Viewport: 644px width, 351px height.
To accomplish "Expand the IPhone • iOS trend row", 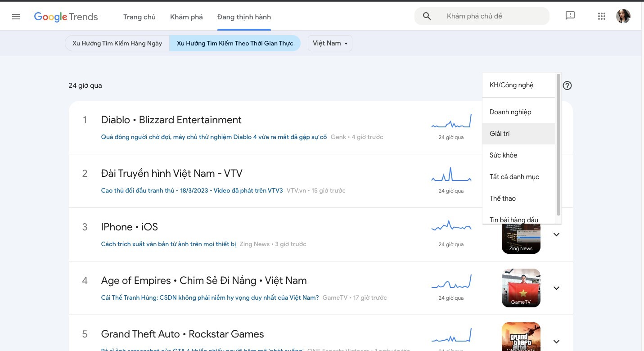I will coord(556,234).
